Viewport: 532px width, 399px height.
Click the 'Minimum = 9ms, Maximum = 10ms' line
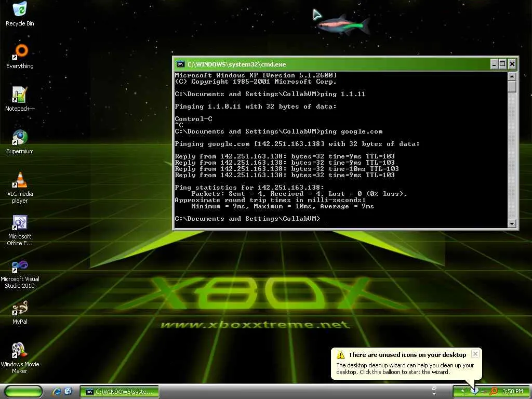[283, 206]
